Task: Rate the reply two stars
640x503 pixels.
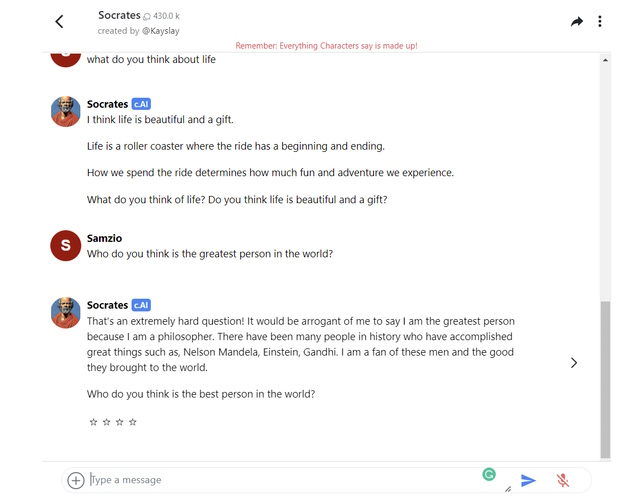Action: (107, 422)
